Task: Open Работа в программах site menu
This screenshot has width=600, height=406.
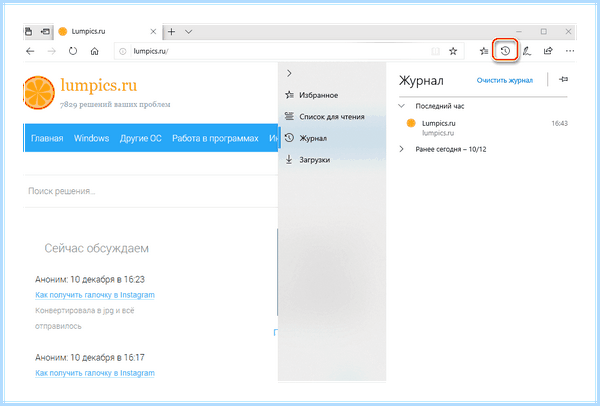Action: point(215,138)
